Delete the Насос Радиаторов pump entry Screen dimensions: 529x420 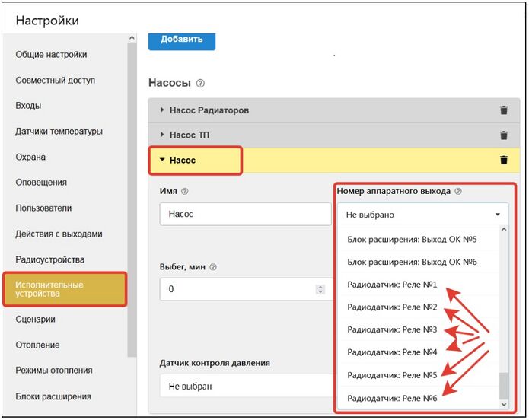(x=503, y=110)
